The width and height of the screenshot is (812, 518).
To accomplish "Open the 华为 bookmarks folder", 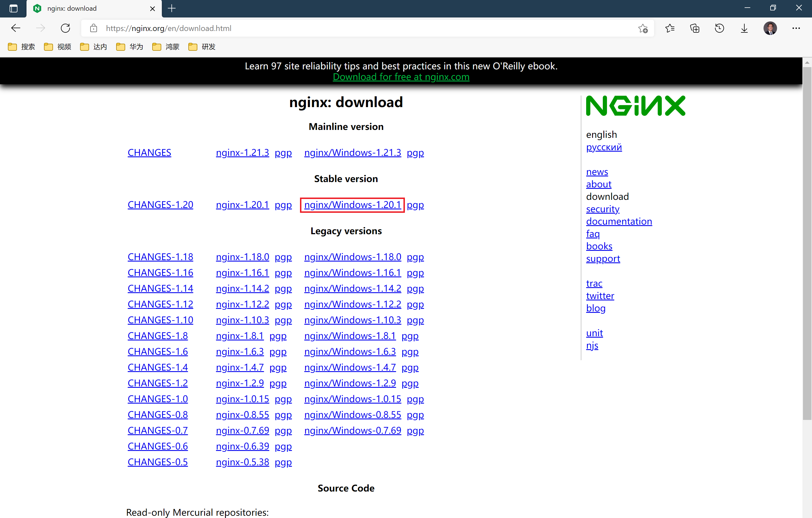I will coord(129,47).
